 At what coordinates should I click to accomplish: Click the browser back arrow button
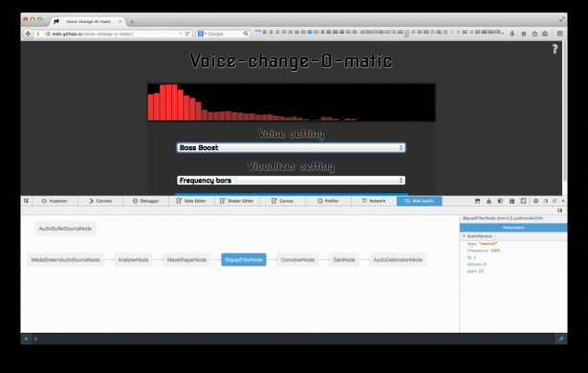click(28, 33)
